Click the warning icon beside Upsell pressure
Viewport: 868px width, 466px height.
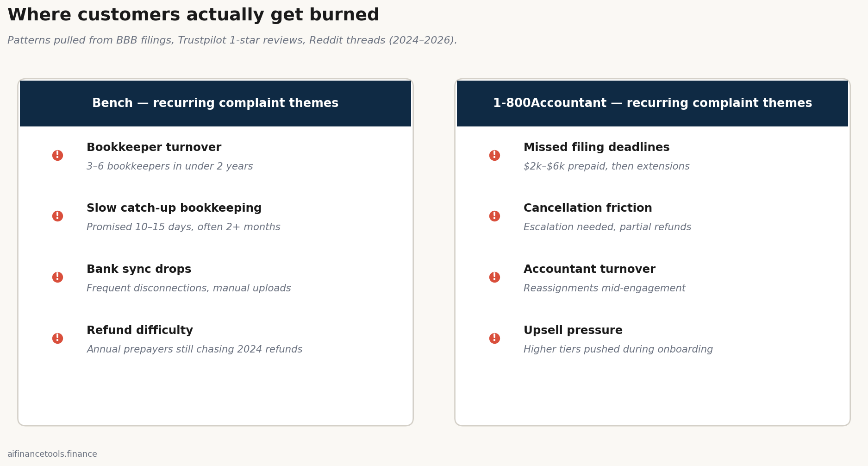(x=494, y=339)
